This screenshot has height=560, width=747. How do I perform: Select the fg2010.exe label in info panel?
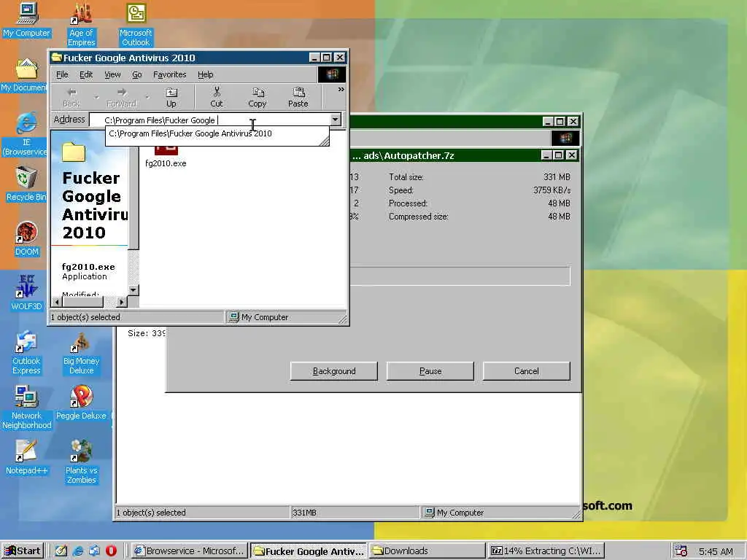point(88,267)
